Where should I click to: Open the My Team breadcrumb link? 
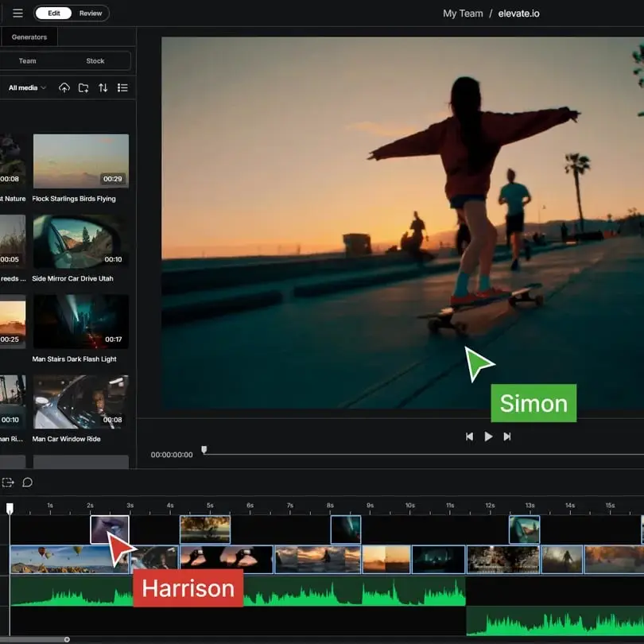pos(463,14)
